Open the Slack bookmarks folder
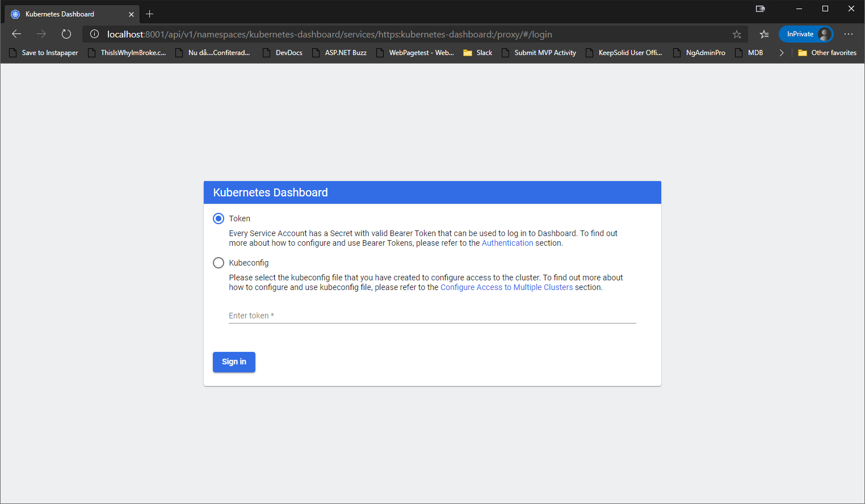865x504 pixels. click(x=478, y=53)
